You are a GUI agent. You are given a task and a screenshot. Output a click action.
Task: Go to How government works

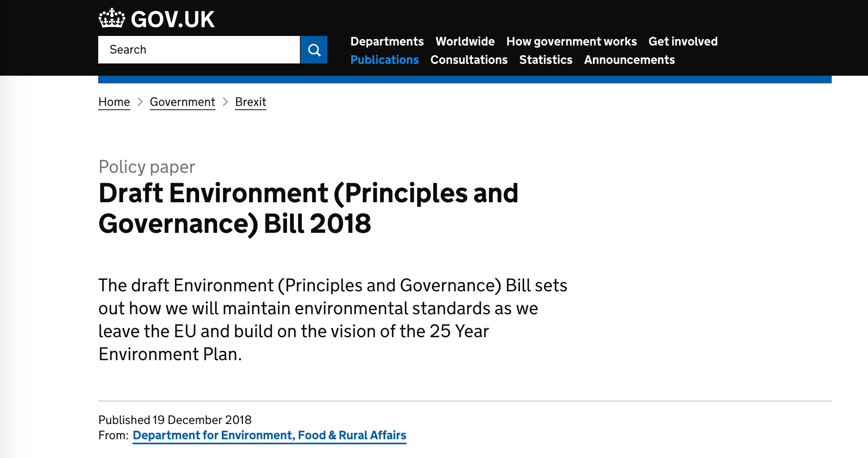(571, 41)
